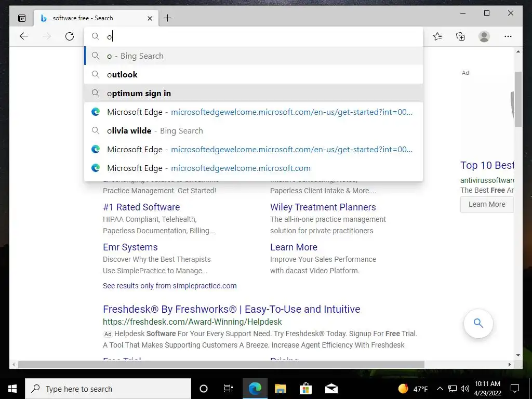This screenshot has width=532, height=399.
Task: Open the volume speaker tray icon
Action: tap(465, 389)
